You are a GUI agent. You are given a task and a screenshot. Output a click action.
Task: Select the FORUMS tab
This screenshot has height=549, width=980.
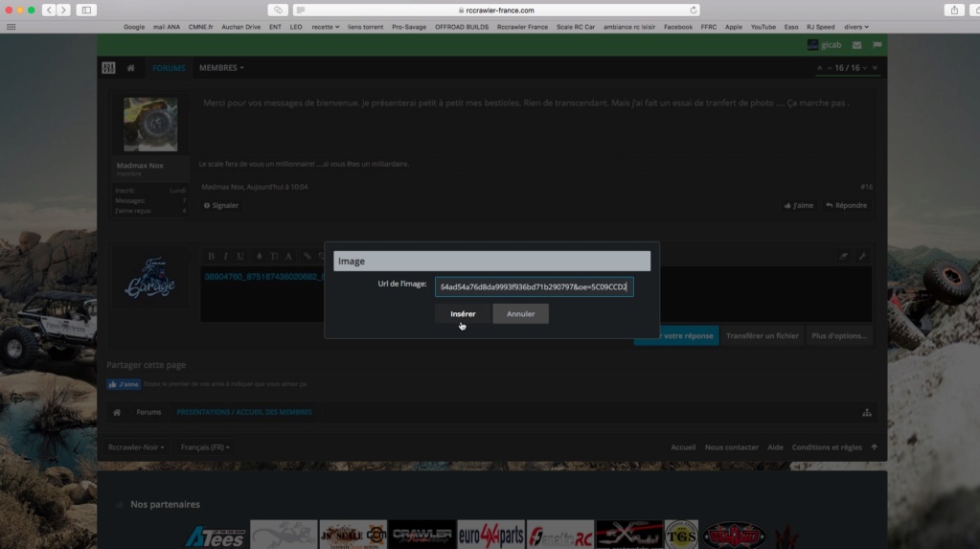coord(169,68)
